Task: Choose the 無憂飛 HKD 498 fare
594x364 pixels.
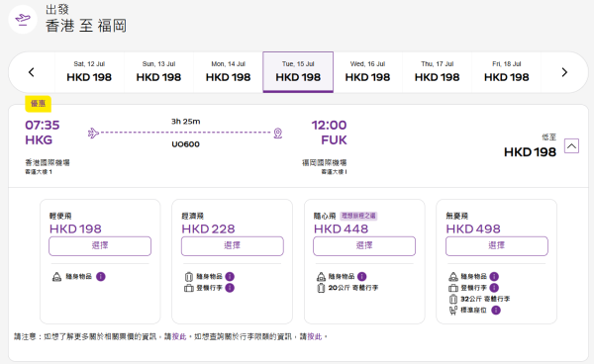Action: click(x=497, y=246)
